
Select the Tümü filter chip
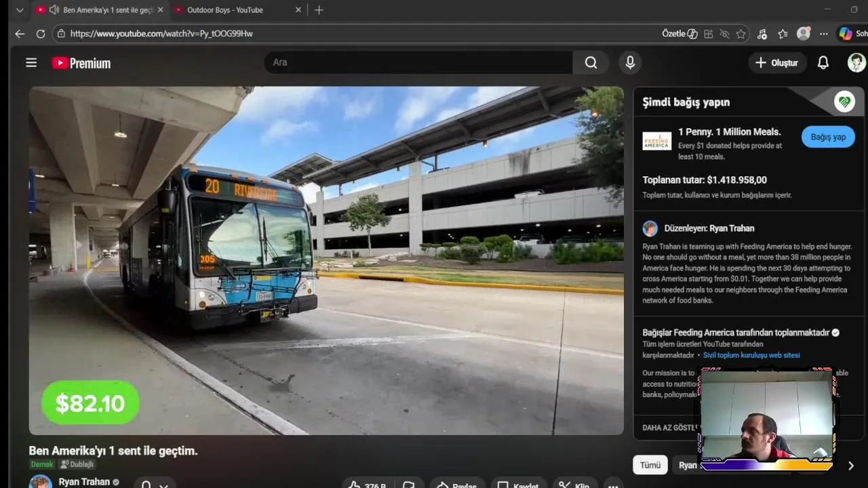coord(650,465)
